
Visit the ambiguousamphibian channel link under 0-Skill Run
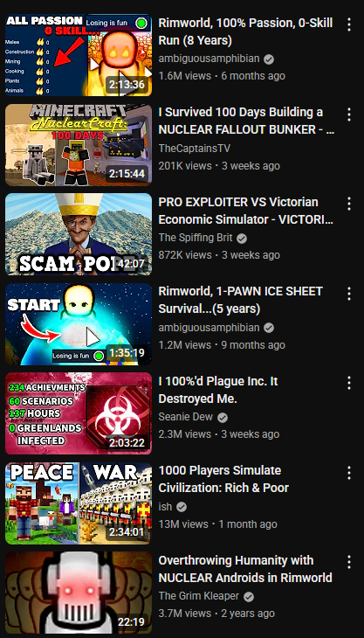209,59
